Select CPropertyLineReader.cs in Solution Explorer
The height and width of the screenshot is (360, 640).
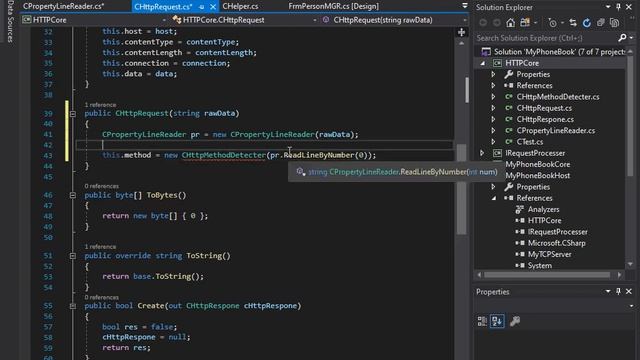(556, 131)
